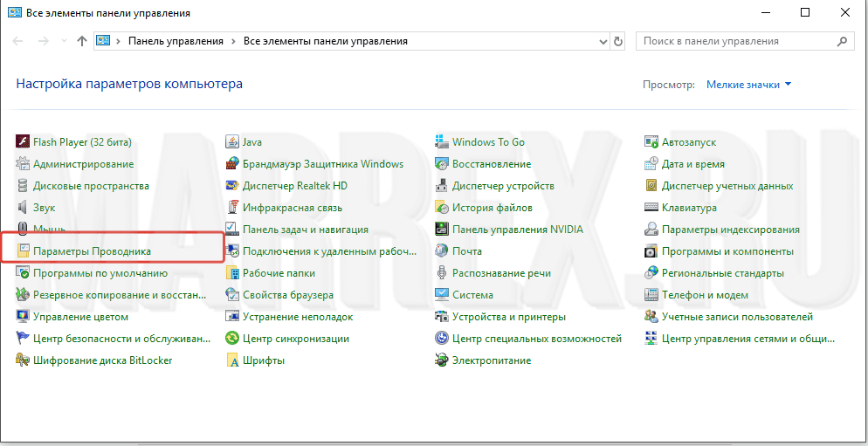Open recent locations dropdown near navigation arrows
Image resolution: width=868 pixels, height=446 pixels.
tap(65, 41)
